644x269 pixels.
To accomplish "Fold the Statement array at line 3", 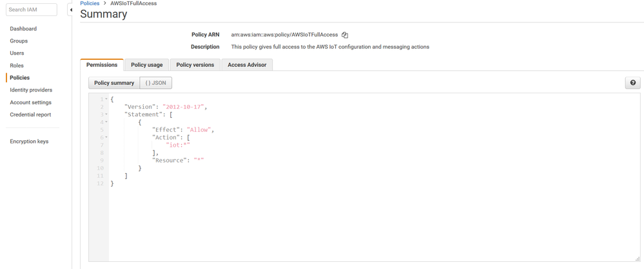I will 106,115.
